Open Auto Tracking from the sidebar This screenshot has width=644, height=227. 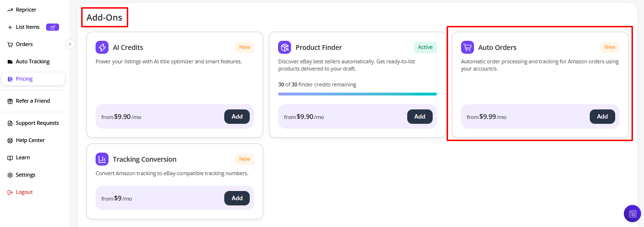coord(33,61)
